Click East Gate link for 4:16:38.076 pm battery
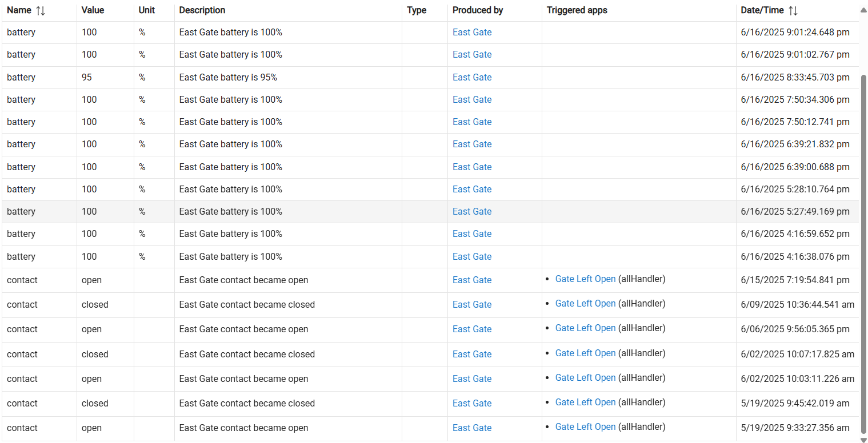The width and height of the screenshot is (868, 443). point(472,256)
